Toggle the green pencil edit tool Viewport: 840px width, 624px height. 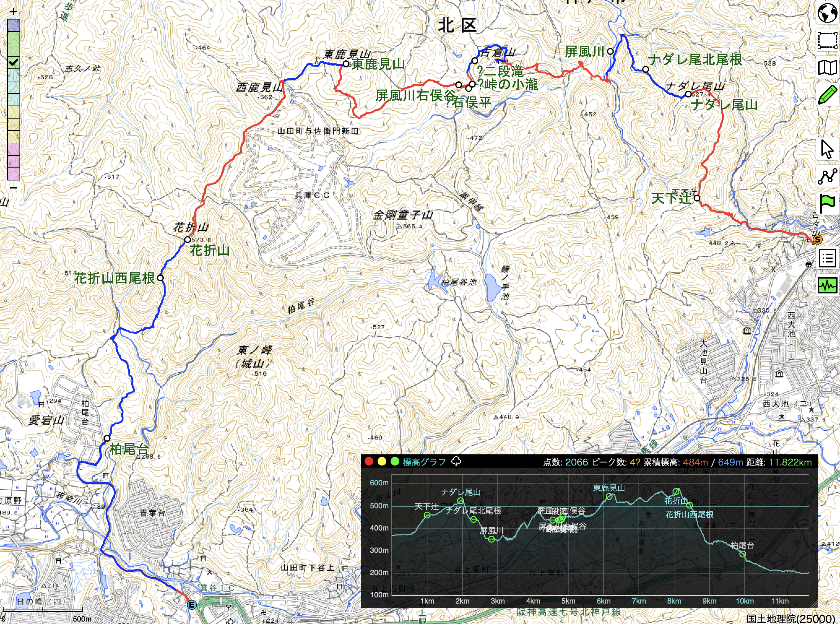[x=827, y=95]
